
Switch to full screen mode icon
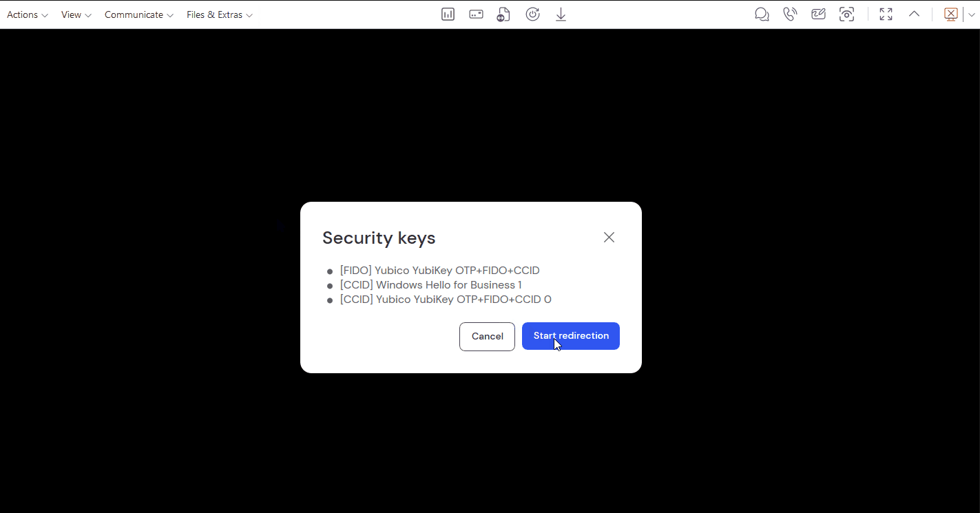pyautogui.click(x=886, y=14)
